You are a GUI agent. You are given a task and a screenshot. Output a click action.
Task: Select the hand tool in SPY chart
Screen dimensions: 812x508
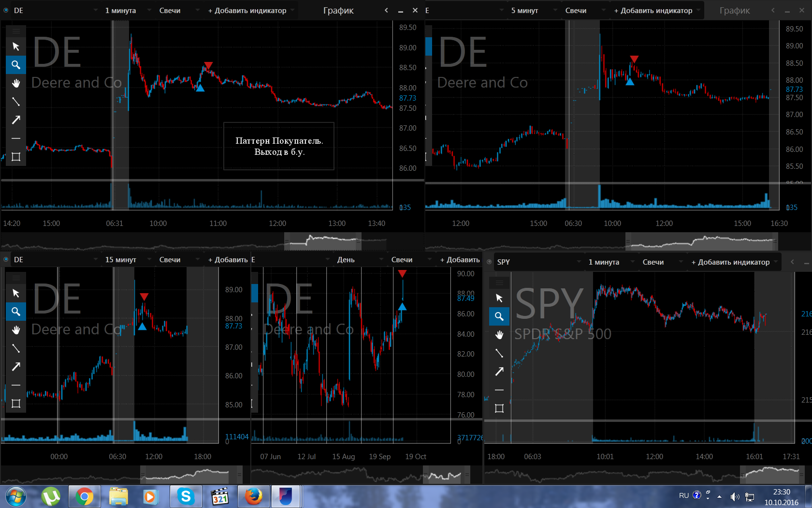point(499,335)
